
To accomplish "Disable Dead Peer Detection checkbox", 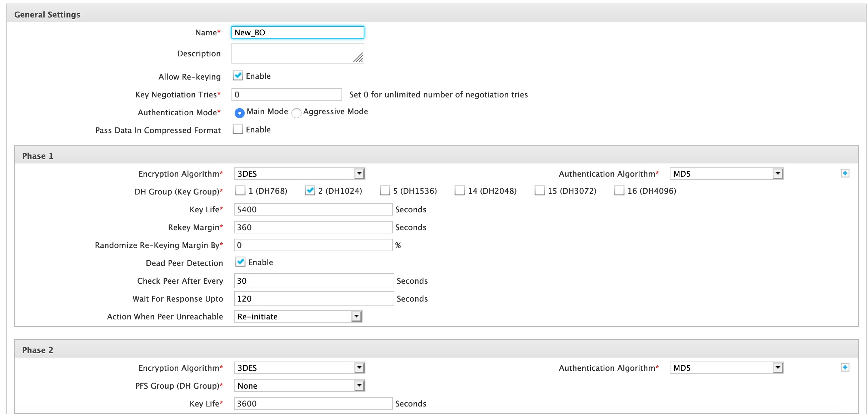I will click(240, 262).
